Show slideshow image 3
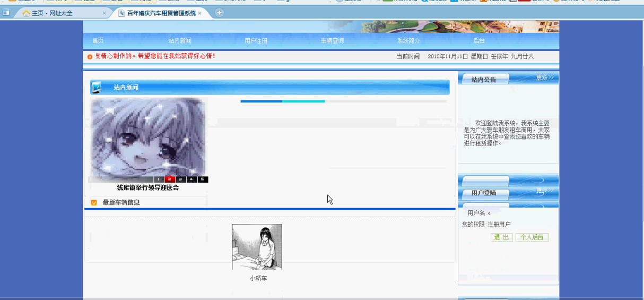Image resolution: width=644 pixels, height=300 pixels. [x=181, y=179]
